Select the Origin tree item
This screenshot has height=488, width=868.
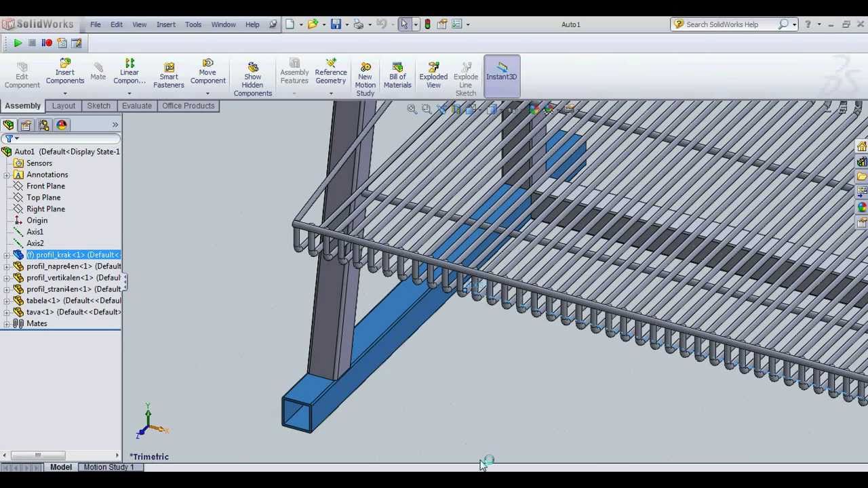pyautogui.click(x=37, y=220)
